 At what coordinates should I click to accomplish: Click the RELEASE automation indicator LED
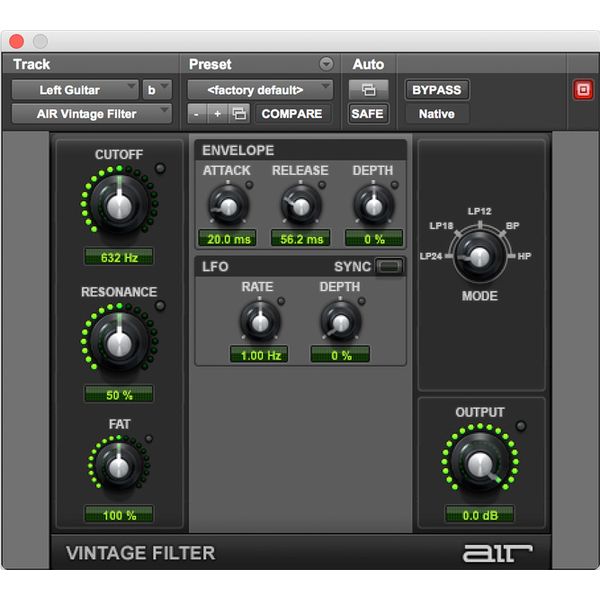pyautogui.click(x=322, y=185)
